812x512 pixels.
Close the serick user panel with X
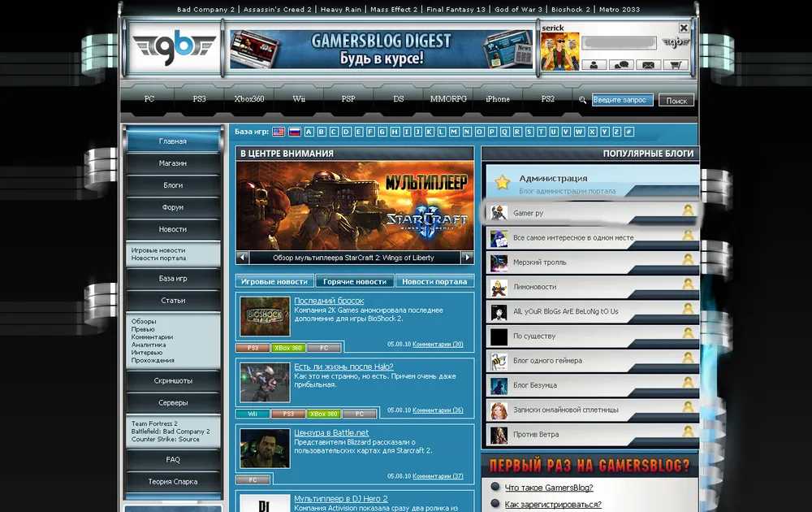[684, 28]
